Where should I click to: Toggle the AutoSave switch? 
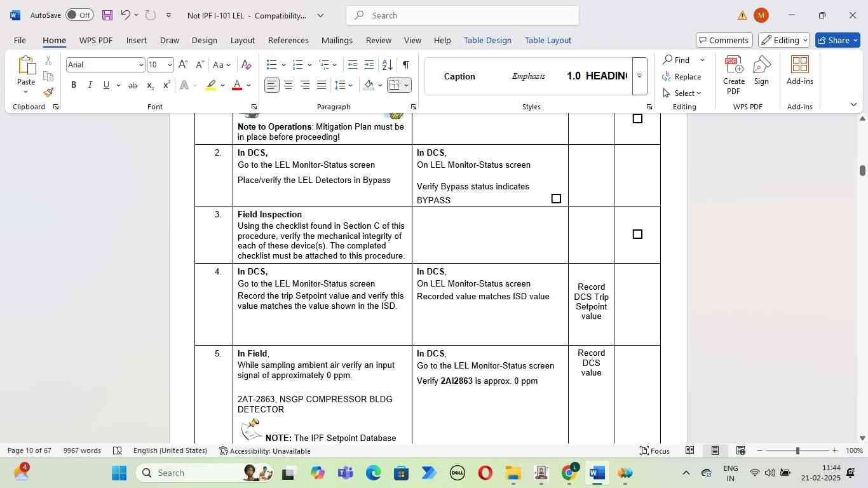(x=79, y=15)
